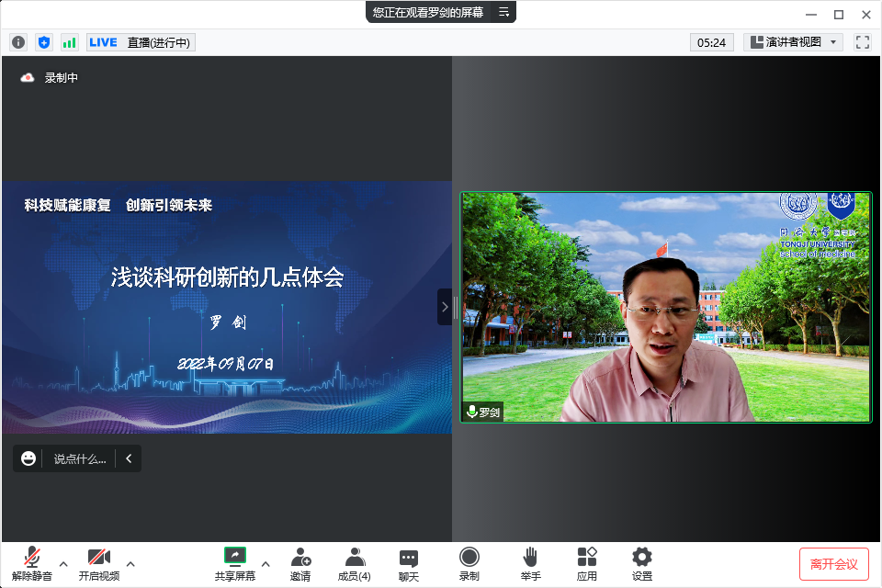
Task: Start Share Screen (共享屏幕)
Action: pos(235,563)
